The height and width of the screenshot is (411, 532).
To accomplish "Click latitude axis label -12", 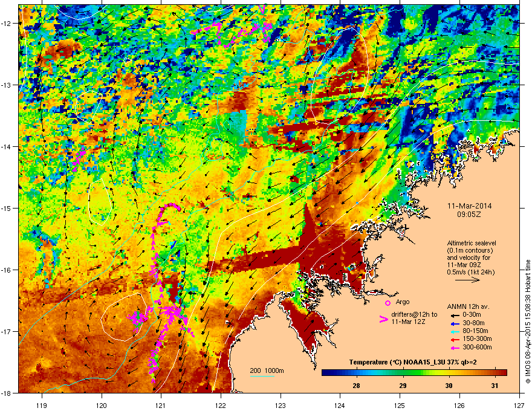I will click(7, 24).
